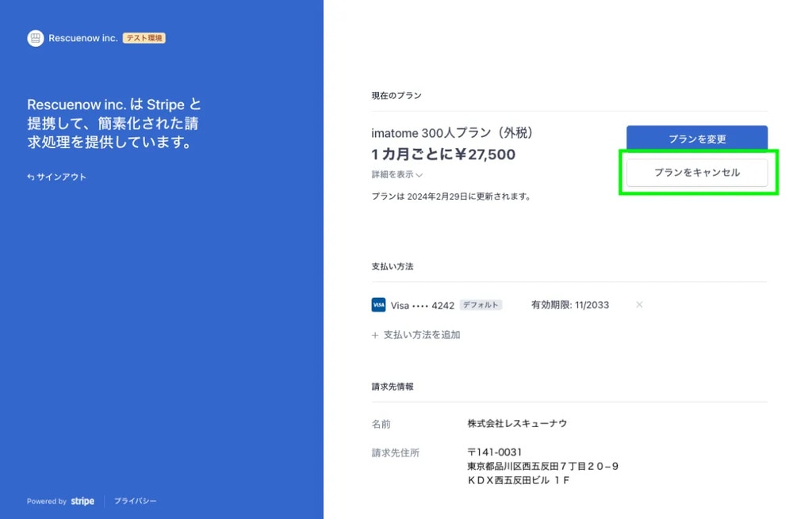812x519 pixels.
Task: Click the billing name 株式会社レスキューナウ
Action: 517,424
